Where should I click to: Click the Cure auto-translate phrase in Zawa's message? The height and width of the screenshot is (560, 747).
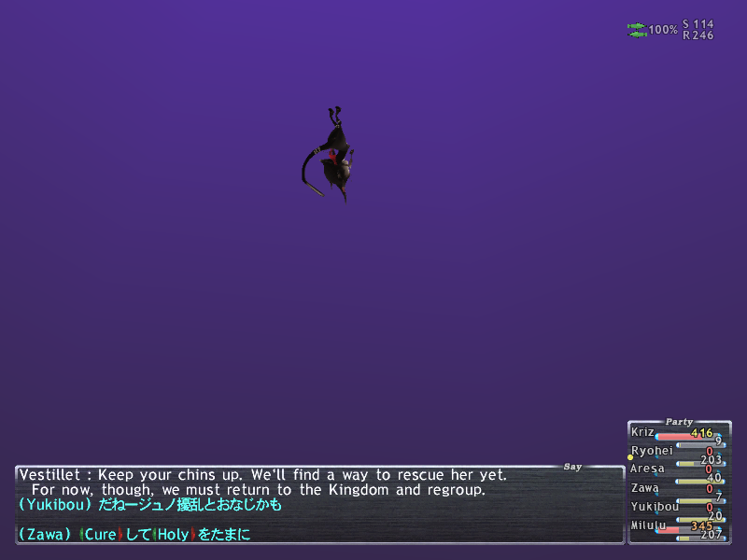pos(101,534)
